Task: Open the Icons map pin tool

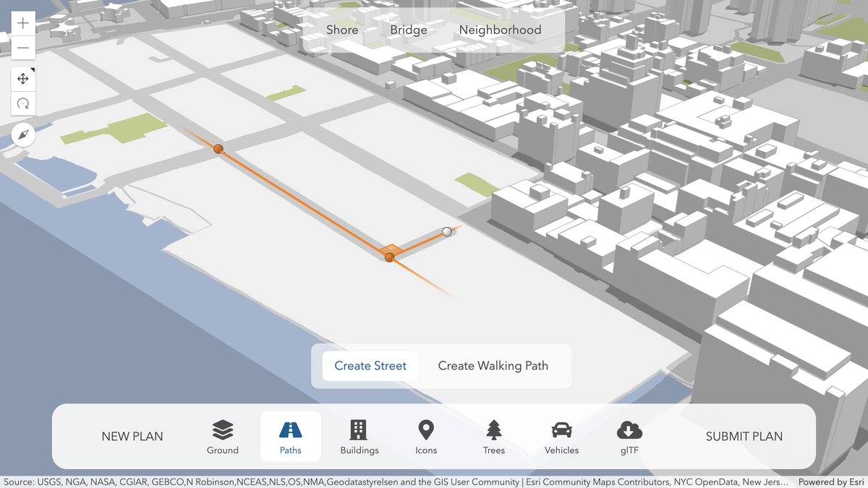Action: (x=426, y=430)
